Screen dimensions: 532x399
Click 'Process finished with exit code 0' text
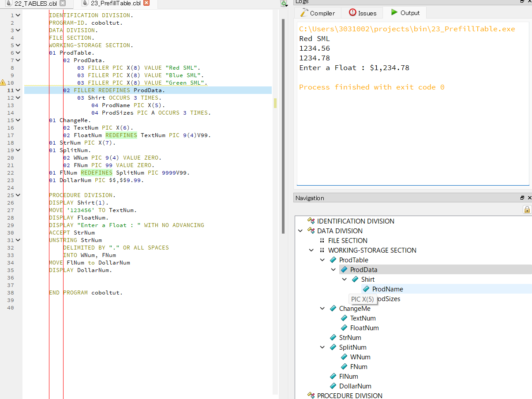(x=371, y=87)
